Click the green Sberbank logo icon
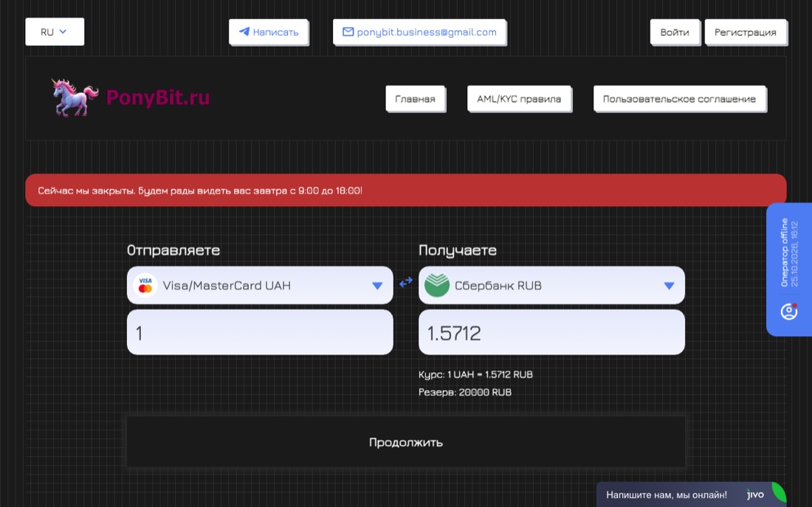812x507 pixels. tap(436, 286)
